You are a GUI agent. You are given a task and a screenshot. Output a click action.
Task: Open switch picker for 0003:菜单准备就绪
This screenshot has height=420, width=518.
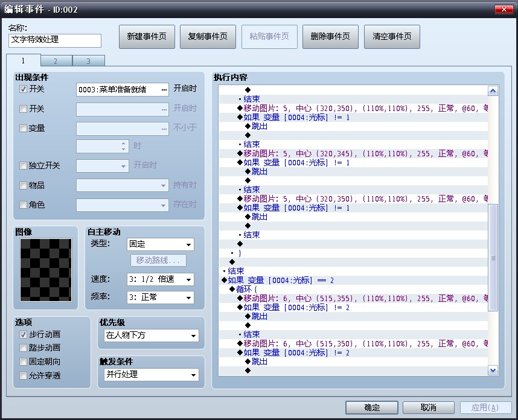[x=164, y=90]
